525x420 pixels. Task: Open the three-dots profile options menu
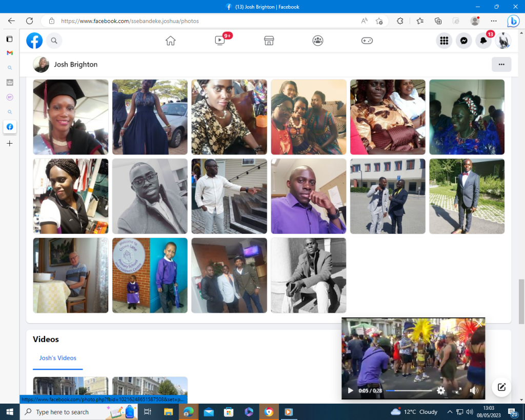pos(501,64)
